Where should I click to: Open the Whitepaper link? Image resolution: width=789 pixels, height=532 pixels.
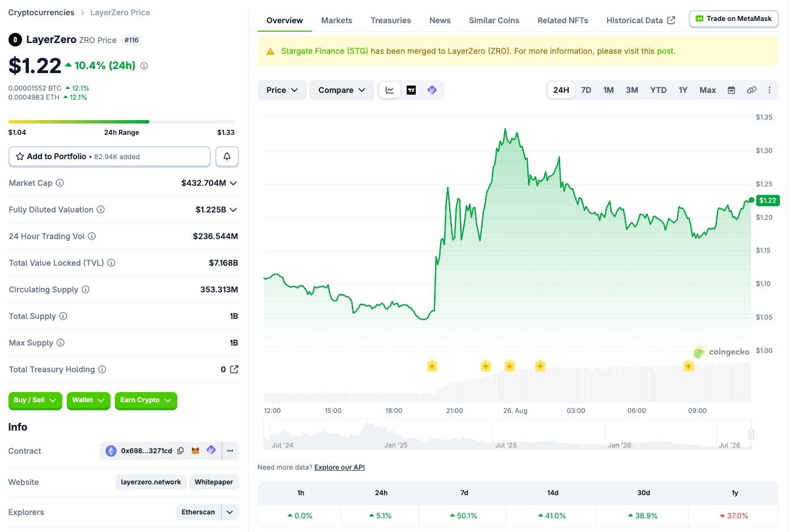(214, 482)
